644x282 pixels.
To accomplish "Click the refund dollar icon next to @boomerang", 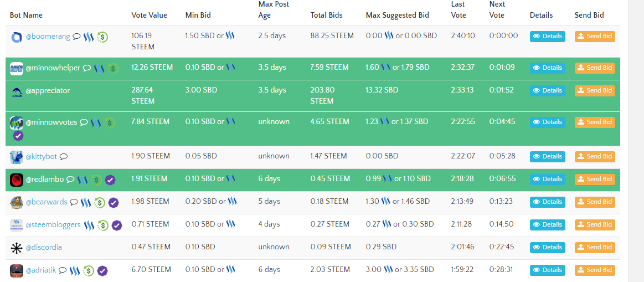I will click(x=102, y=37).
